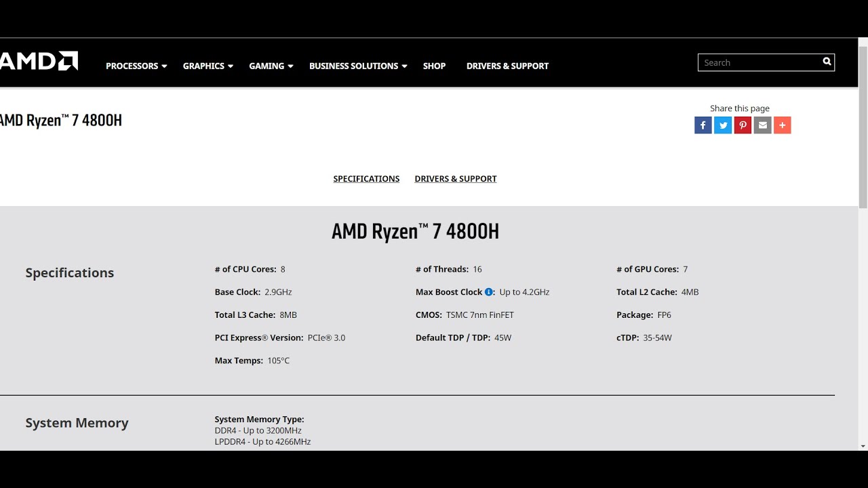Select the '# of CPU Cores: 8' text
Viewport: 868px width, 488px height.
(x=250, y=269)
